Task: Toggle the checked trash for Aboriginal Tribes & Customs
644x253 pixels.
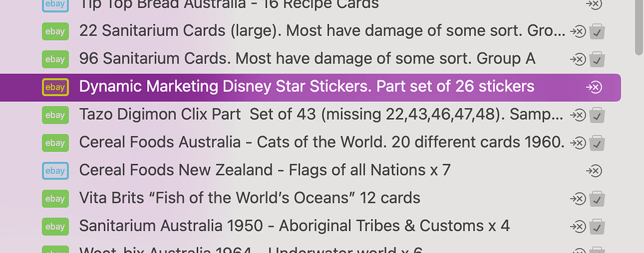Action: (x=597, y=227)
